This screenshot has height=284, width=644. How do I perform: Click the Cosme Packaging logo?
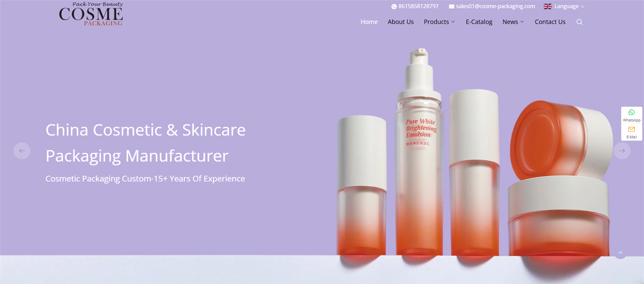pos(91,14)
